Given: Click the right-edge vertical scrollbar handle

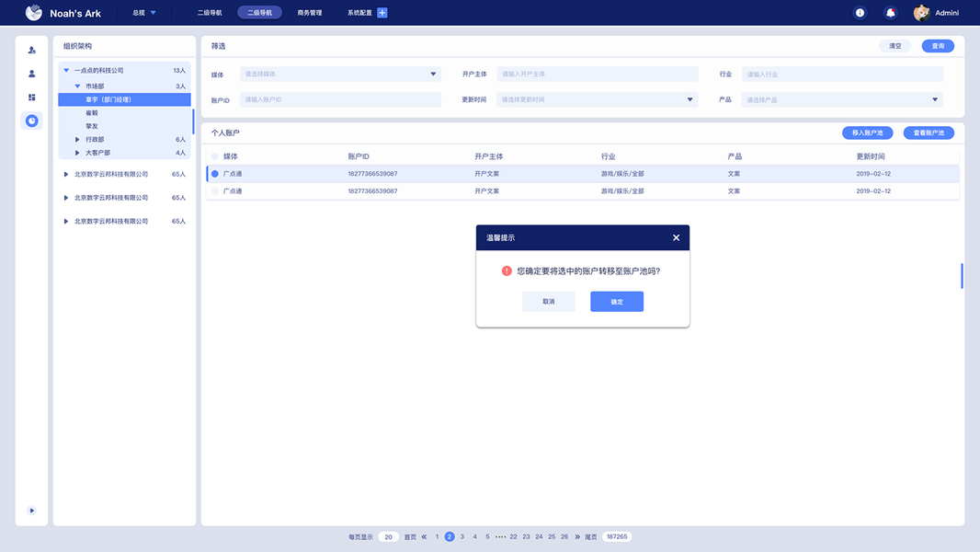Looking at the screenshot, I should (962, 276).
